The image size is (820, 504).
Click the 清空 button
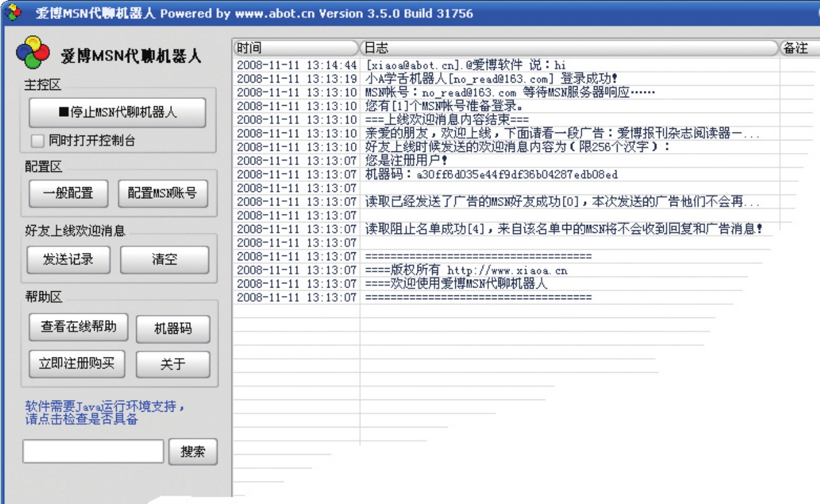click(165, 260)
